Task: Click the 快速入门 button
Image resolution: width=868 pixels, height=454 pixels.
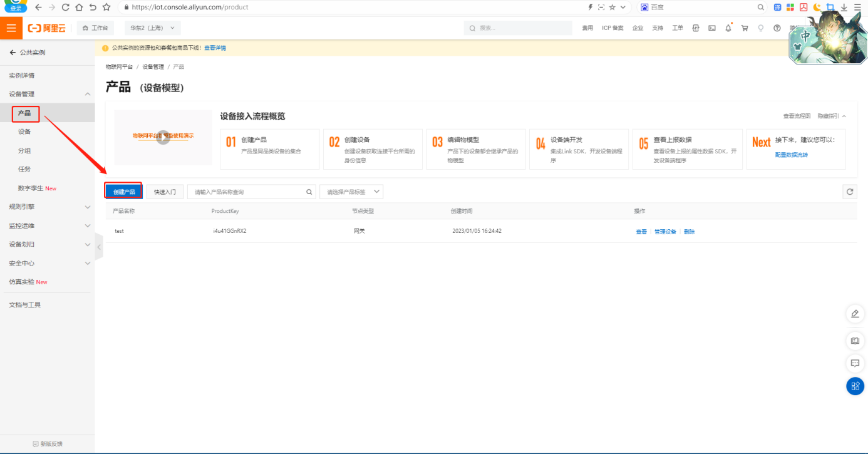Action: (x=165, y=192)
